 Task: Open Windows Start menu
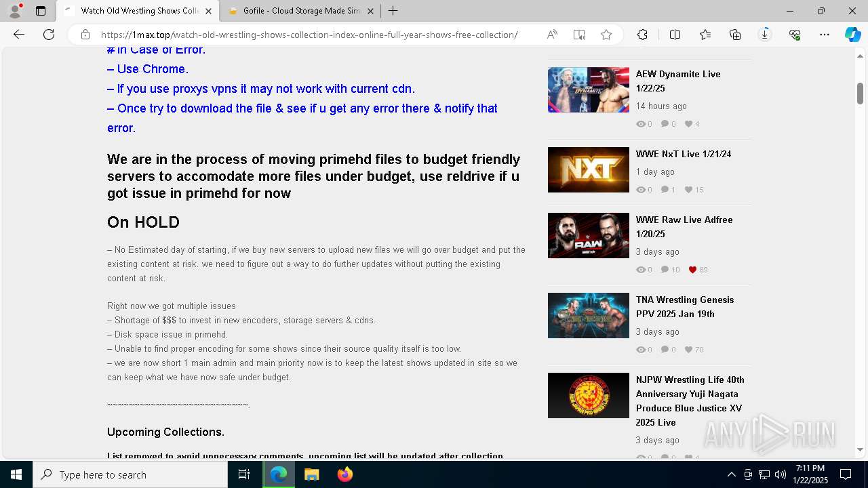pyautogui.click(x=16, y=474)
